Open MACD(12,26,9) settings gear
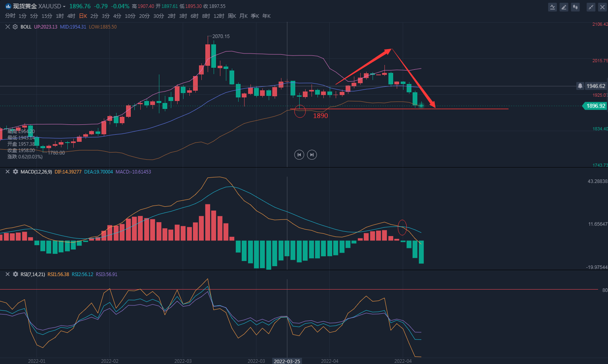The width and height of the screenshot is (608, 364). pyautogui.click(x=15, y=172)
